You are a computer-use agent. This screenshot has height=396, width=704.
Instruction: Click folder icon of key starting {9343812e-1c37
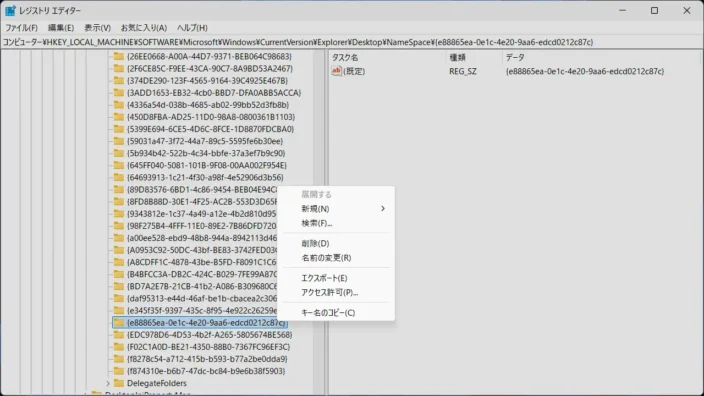(x=119, y=214)
